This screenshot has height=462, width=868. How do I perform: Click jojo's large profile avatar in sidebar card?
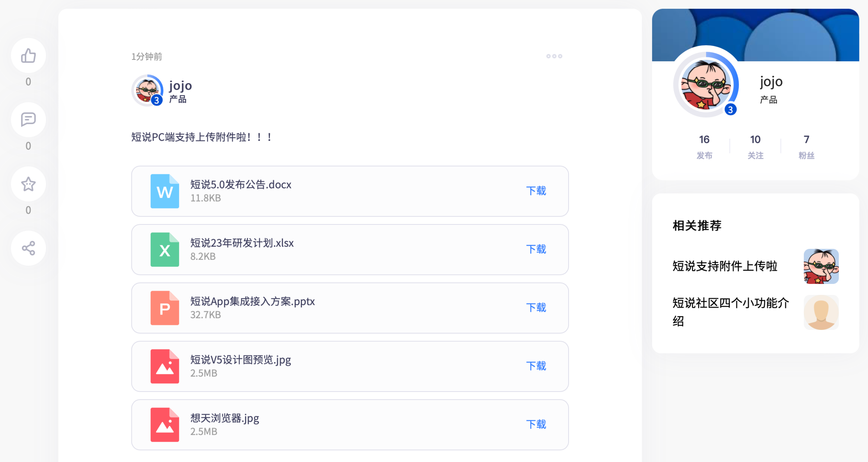tap(706, 84)
